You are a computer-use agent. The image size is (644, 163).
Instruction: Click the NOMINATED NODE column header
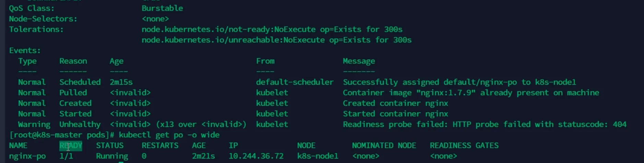click(x=384, y=145)
